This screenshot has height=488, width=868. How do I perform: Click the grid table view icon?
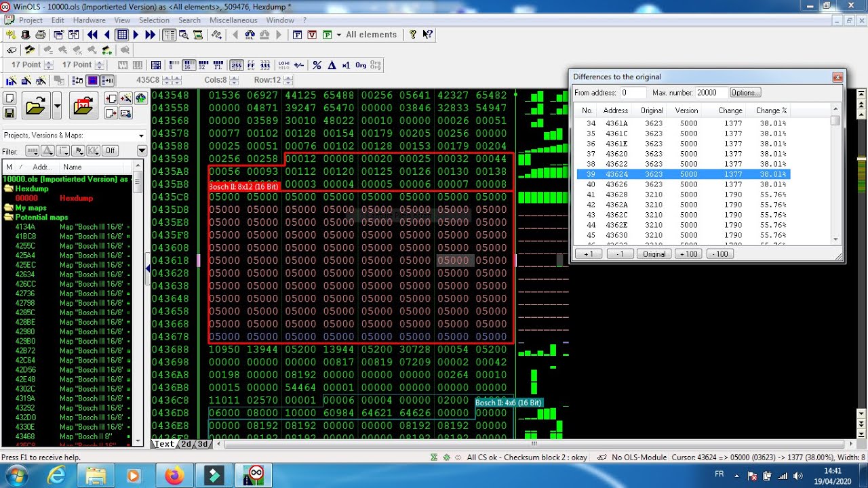[x=122, y=35]
